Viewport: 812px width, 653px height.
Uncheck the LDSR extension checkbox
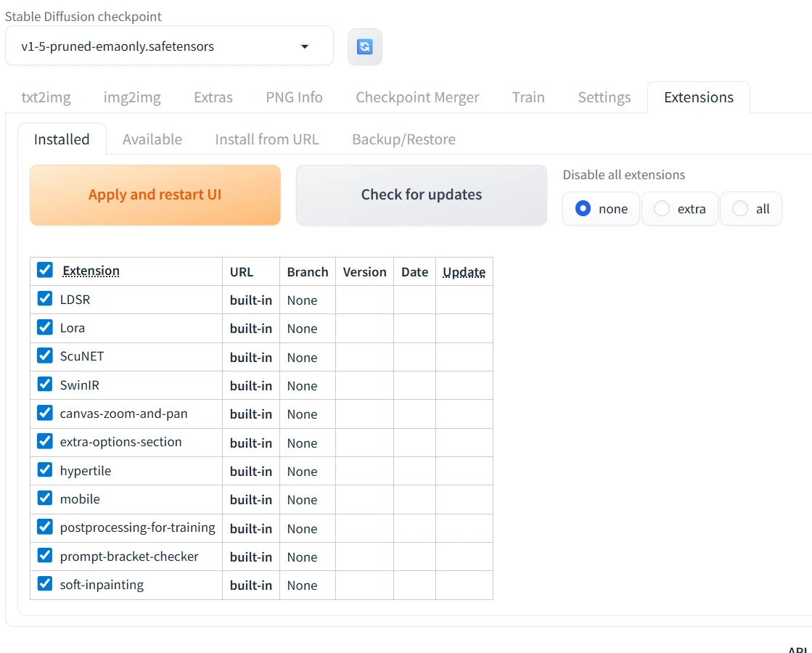coord(45,298)
